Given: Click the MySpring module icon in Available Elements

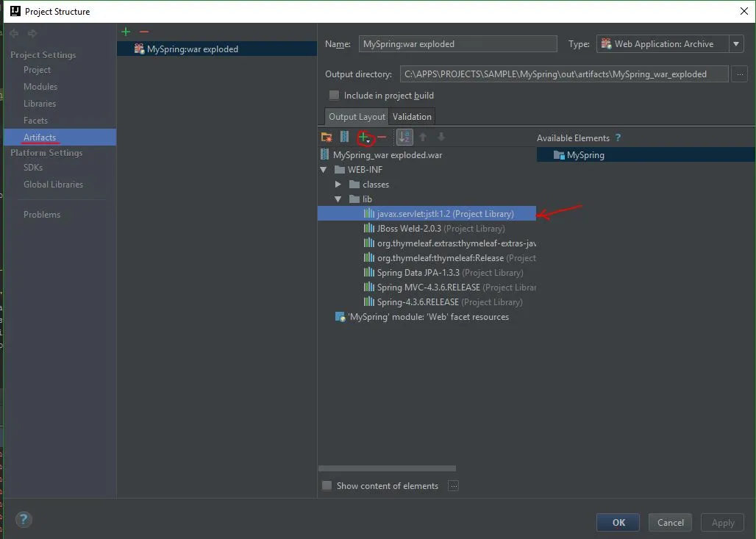Looking at the screenshot, I should pos(559,154).
